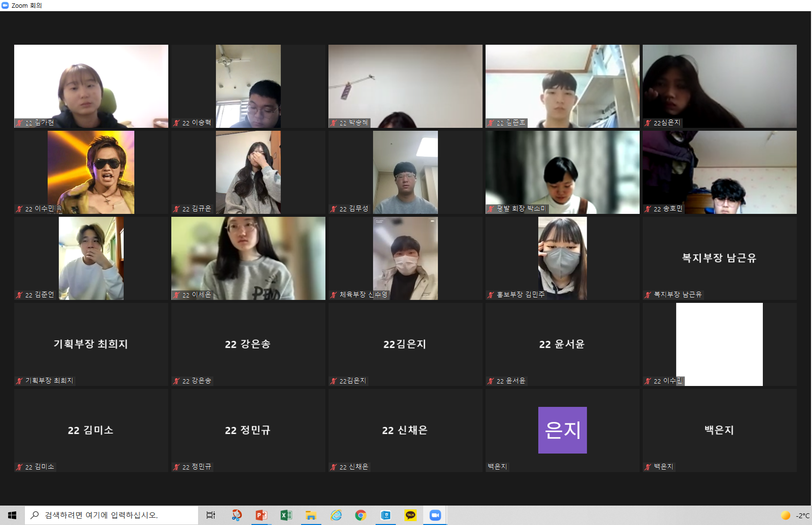Image resolution: width=812 pixels, height=525 pixels.
Task: Launch Internet Explorer from the taskbar
Action: tap(336, 515)
